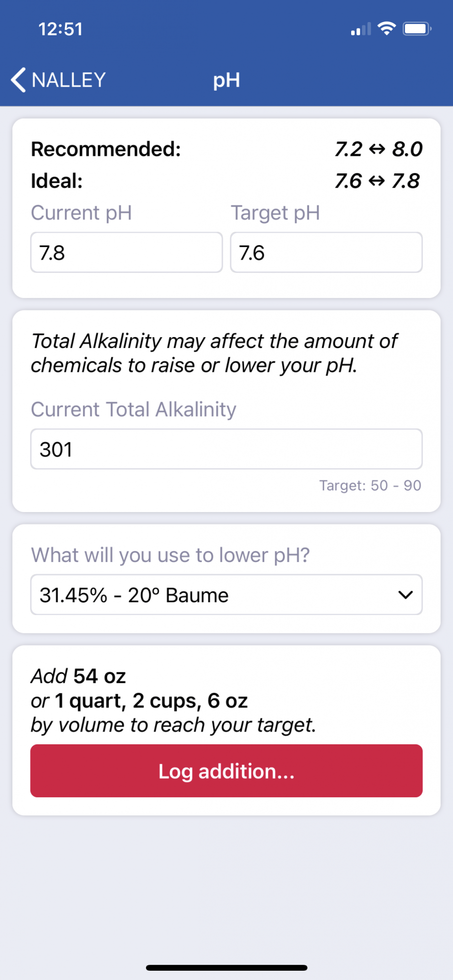Viewport: 453px width, 980px height.
Task: Tap the Recommended 7.2 ↔ 8.0 range
Action: 379,149
